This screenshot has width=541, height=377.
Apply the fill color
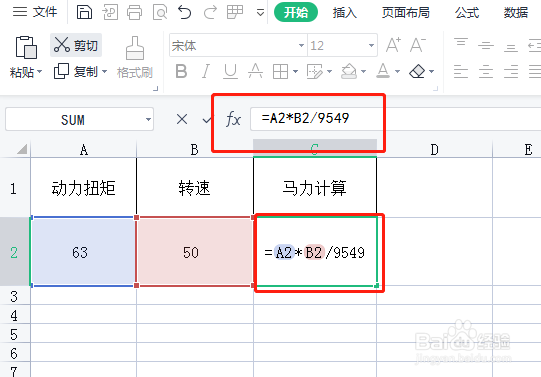349,71
